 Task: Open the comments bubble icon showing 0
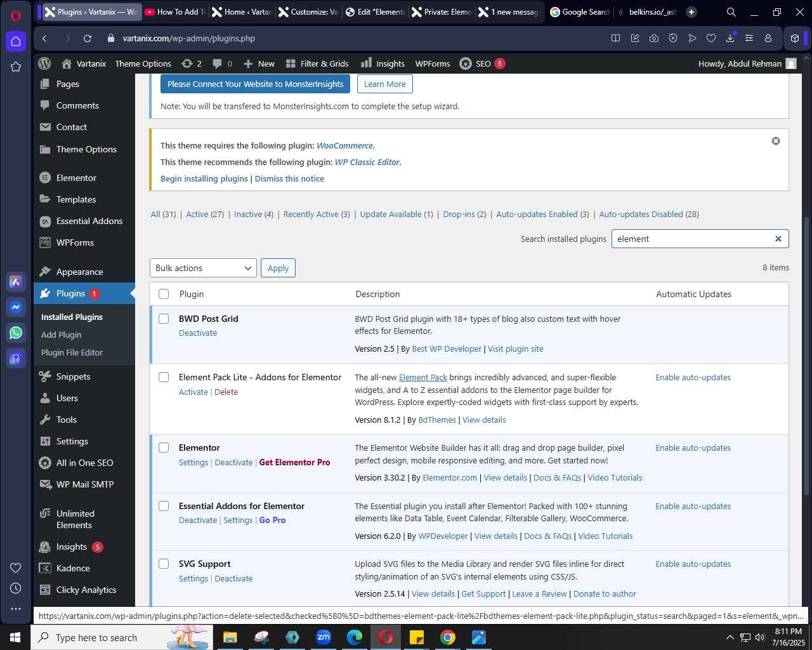tap(222, 63)
